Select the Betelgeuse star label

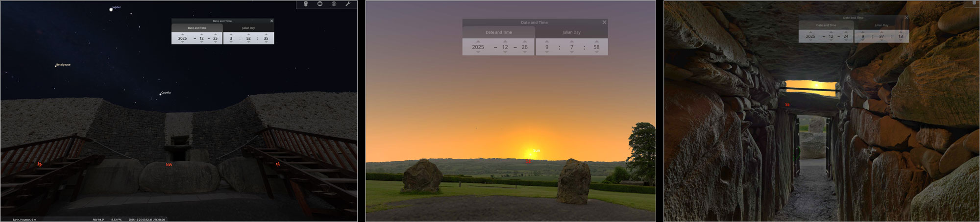63,65
